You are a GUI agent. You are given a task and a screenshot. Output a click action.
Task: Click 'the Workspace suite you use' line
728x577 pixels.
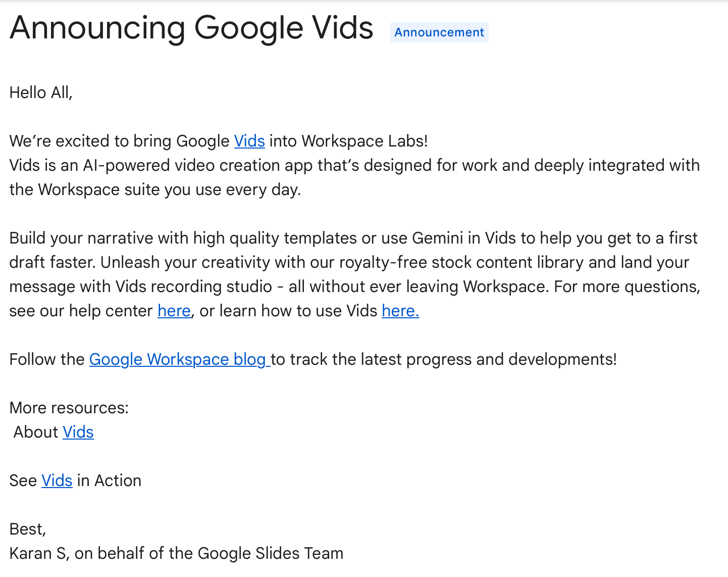(155, 189)
